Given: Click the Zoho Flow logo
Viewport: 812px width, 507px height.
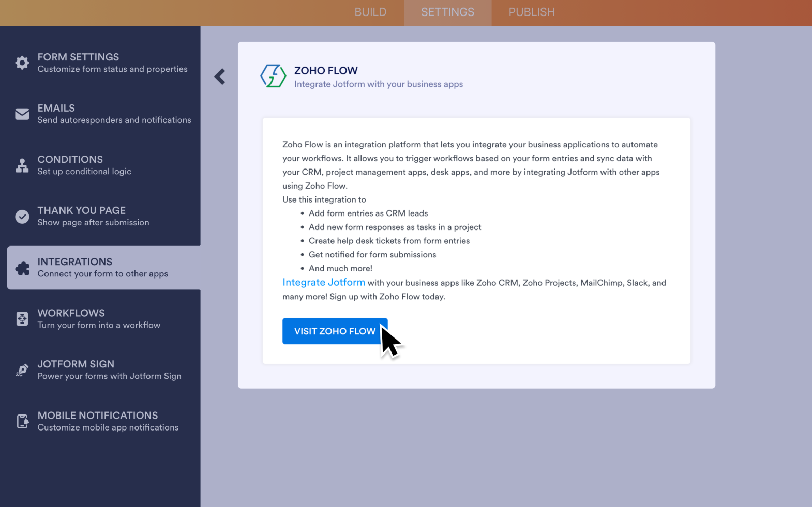Looking at the screenshot, I should click(x=273, y=76).
